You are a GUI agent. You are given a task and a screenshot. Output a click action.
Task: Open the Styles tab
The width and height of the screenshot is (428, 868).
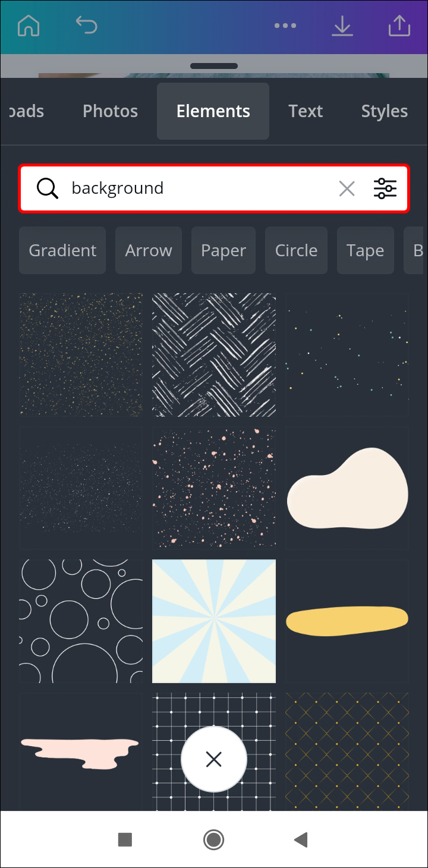385,111
